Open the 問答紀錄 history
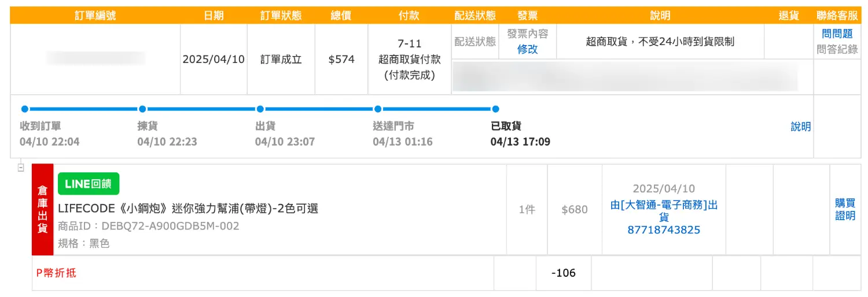868x297 pixels. coord(837,49)
